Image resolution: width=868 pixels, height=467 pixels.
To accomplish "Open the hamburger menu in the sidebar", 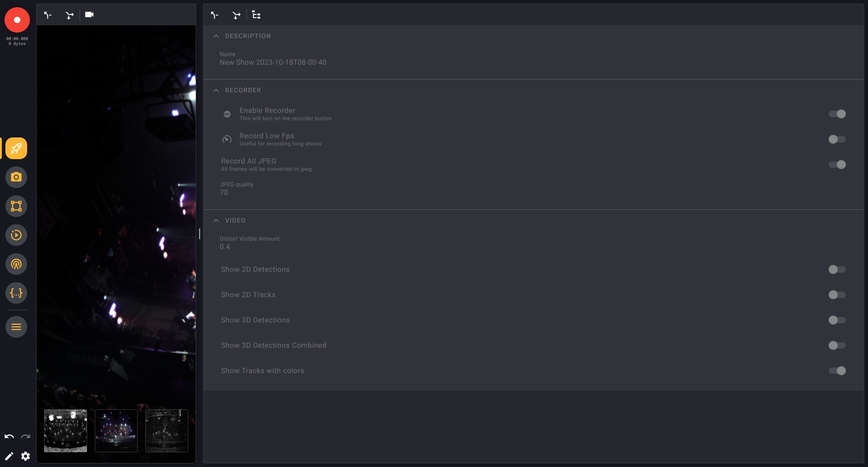I will (x=16, y=327).
